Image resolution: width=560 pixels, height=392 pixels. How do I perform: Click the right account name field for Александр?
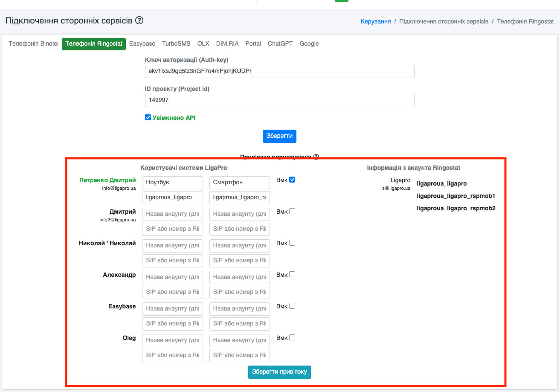click(x=240, y=277)
